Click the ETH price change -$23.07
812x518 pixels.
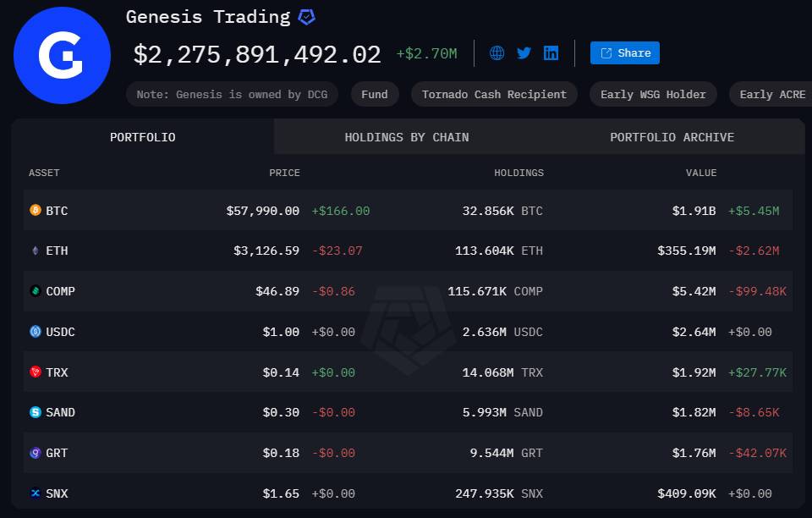pos(337,251)
